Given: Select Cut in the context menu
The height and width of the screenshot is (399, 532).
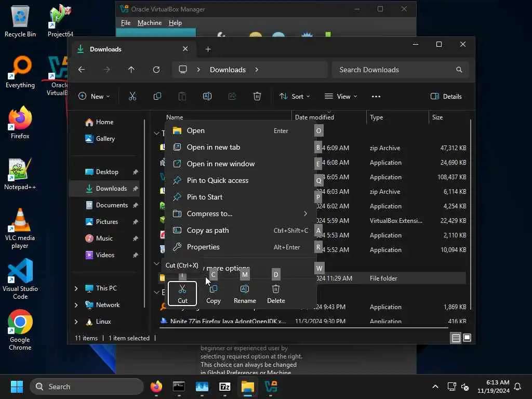Looking at the screenshot, I should pos(182,294).
